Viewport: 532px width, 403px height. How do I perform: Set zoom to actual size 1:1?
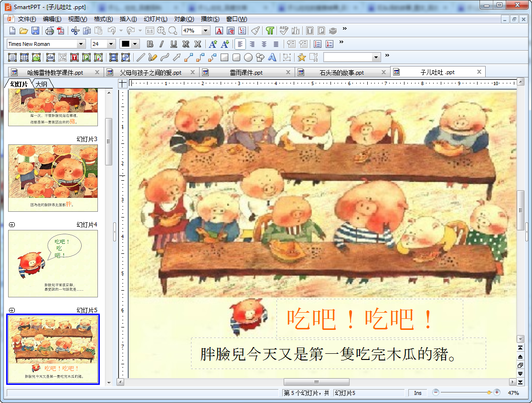[149, 31]
